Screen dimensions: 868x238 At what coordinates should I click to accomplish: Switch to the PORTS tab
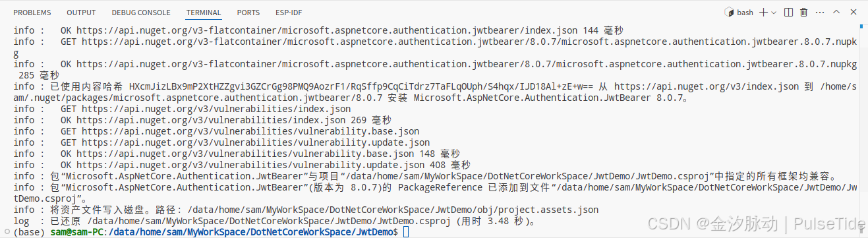click(x=248, y=13)
